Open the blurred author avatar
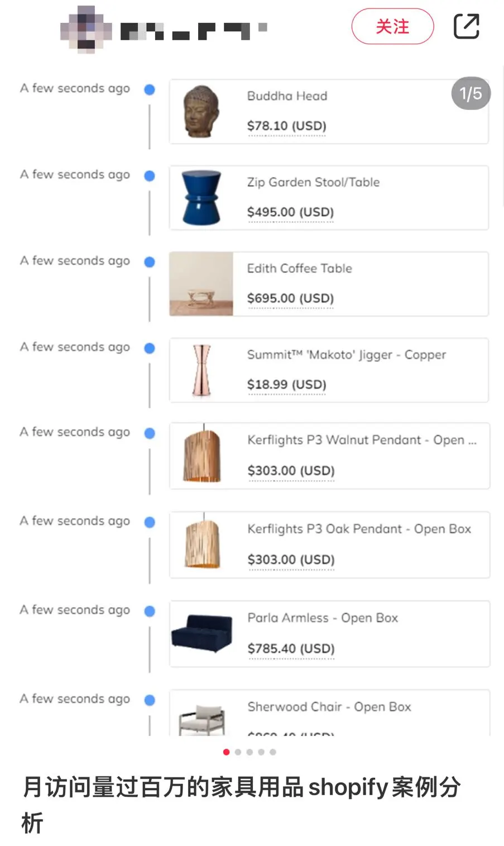The width and height of the screenshot is (504, 846). pos(86,29)
